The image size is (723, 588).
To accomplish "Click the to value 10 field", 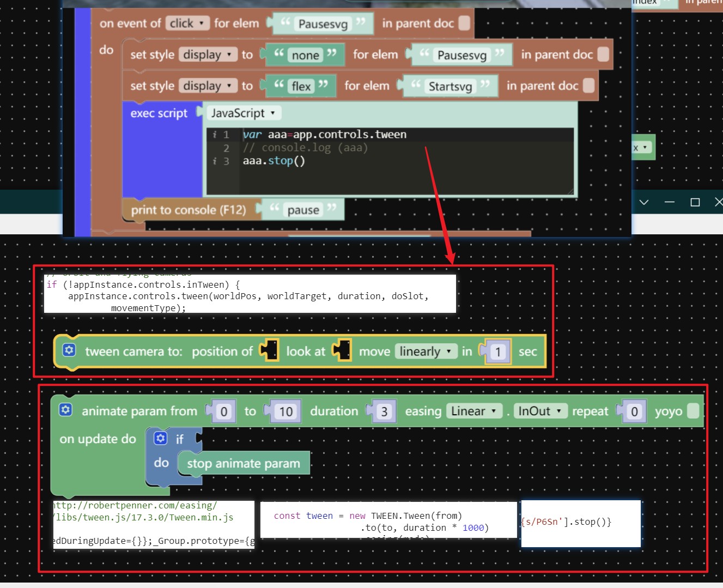I will coord(286,411).
